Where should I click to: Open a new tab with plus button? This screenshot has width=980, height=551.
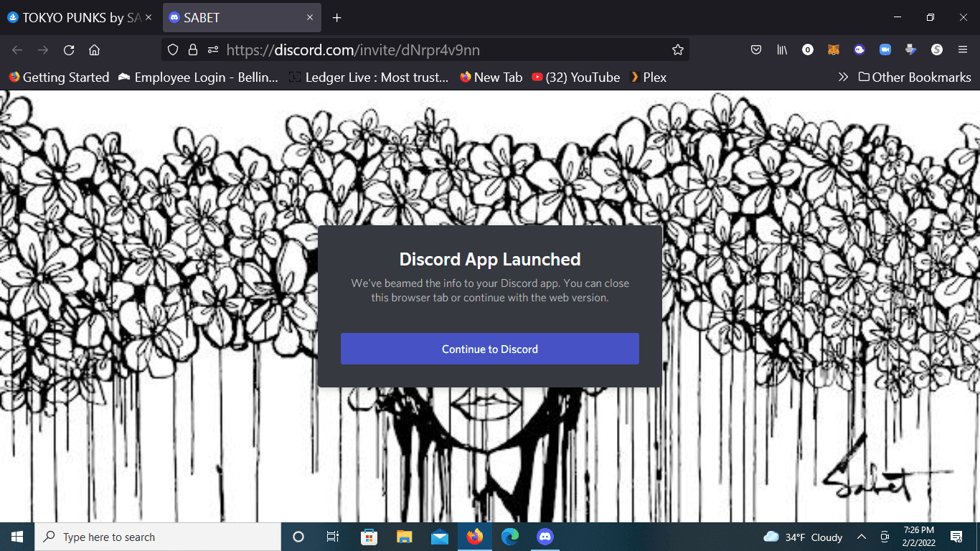336,18
